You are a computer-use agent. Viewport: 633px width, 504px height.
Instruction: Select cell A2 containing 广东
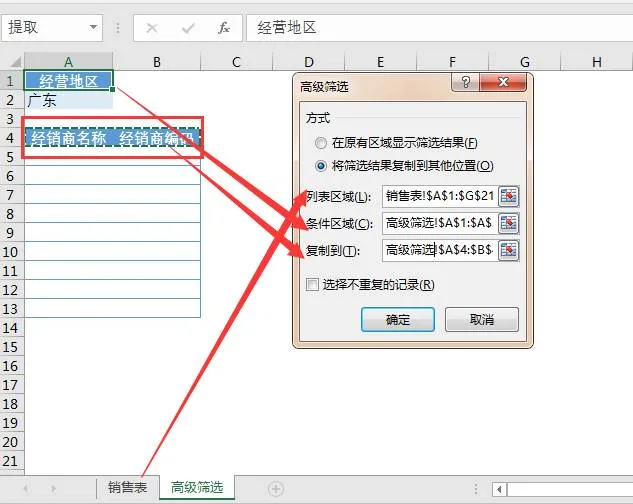click(x=68, y=100)
